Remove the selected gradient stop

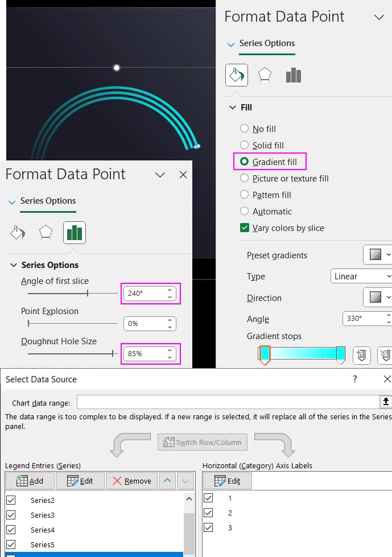(385, 355)
